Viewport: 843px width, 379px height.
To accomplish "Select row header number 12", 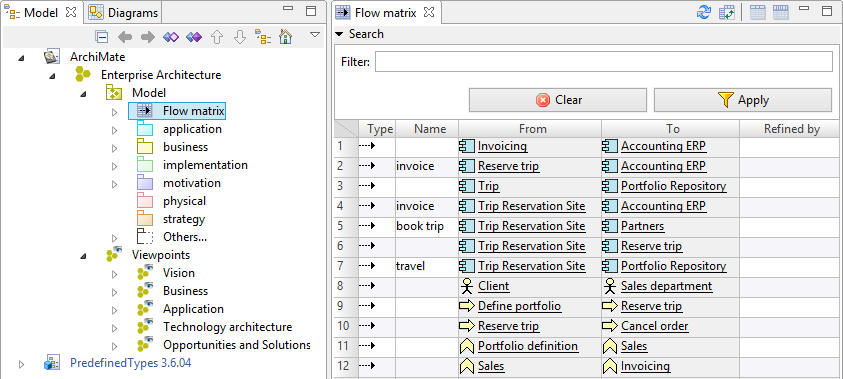I will (x=346, y=366).
